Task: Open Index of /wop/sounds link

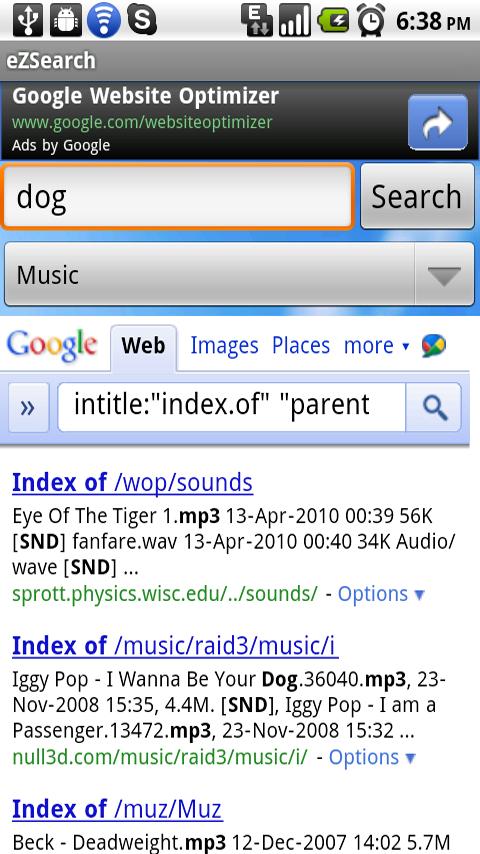Action: [x=132, y=483]
